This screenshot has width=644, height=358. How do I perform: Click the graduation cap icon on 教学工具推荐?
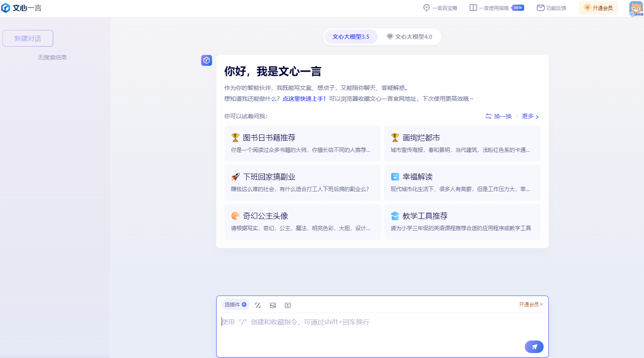click(x=395, y=216)
